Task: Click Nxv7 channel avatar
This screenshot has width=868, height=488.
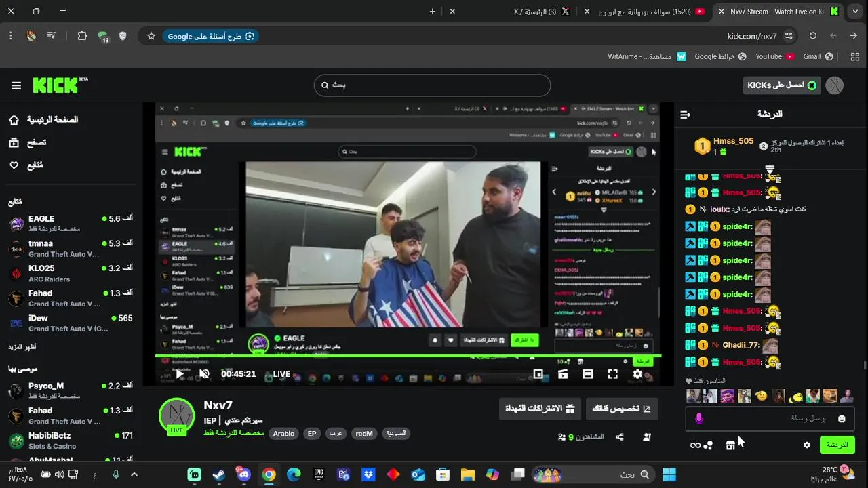Action: pyautogui.click(x=177, y=415)
